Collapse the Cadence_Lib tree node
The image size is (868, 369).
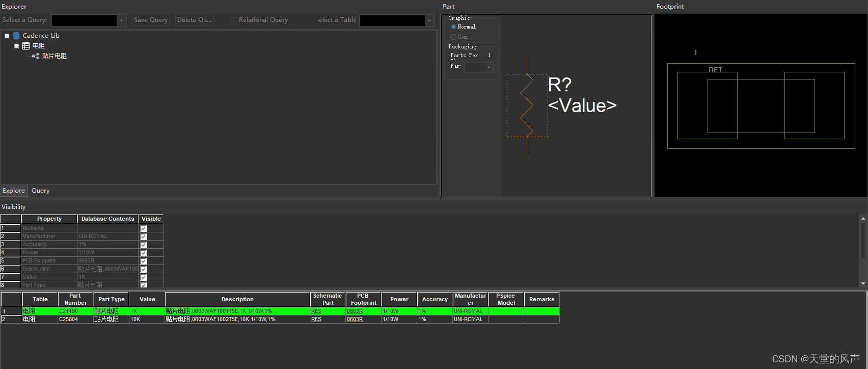pos(7,36)
